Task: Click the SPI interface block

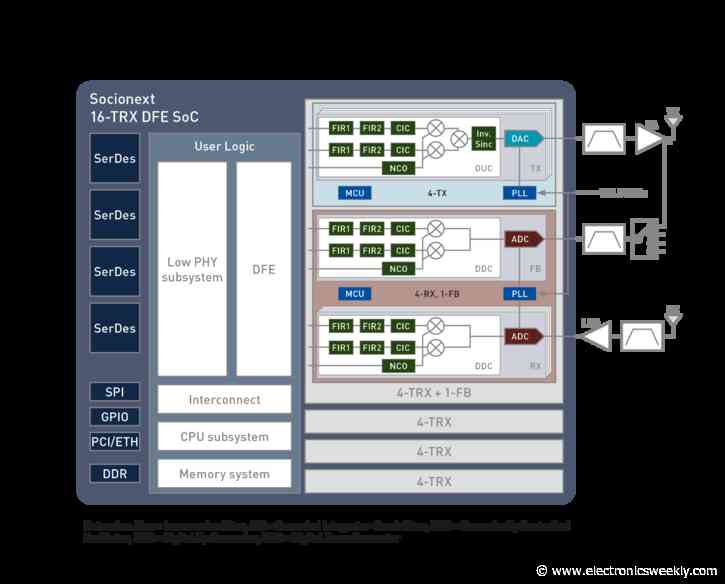Action: point(115,392)
